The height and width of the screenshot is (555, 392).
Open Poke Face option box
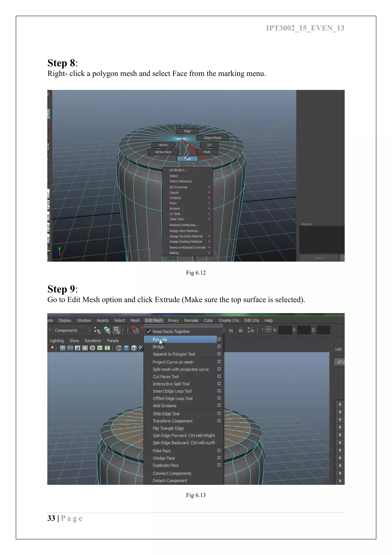click(x=219, y=450)
